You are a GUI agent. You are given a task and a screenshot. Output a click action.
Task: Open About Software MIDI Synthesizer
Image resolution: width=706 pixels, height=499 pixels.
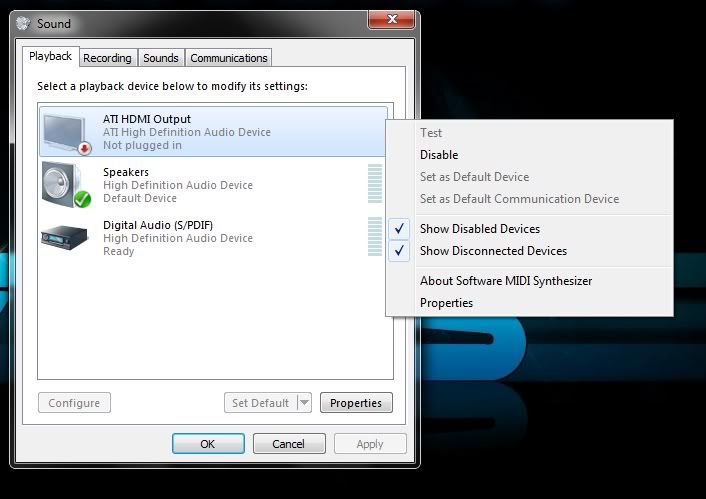click(506, 281)
